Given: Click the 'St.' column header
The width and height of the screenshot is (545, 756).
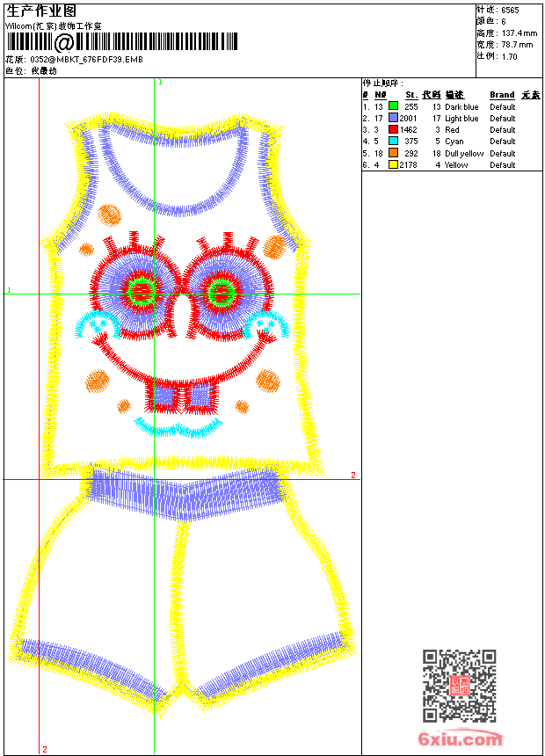Looking at the screenshot, I should click(x=411, y=95).
